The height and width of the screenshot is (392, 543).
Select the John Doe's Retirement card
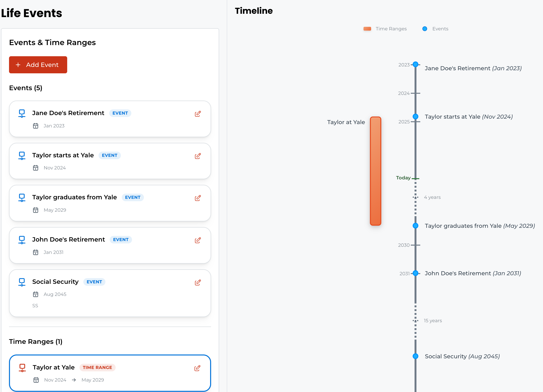[110, 245]
